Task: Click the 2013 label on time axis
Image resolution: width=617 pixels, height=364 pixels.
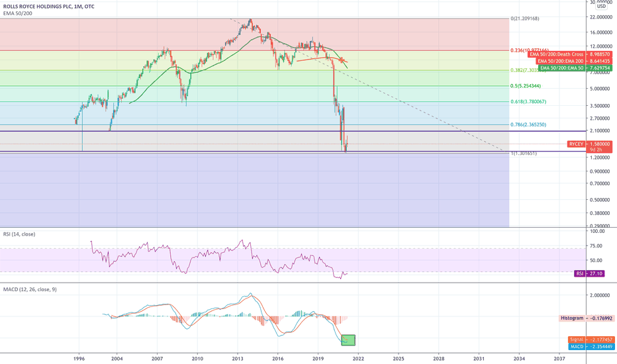Action: coord(237,359)
